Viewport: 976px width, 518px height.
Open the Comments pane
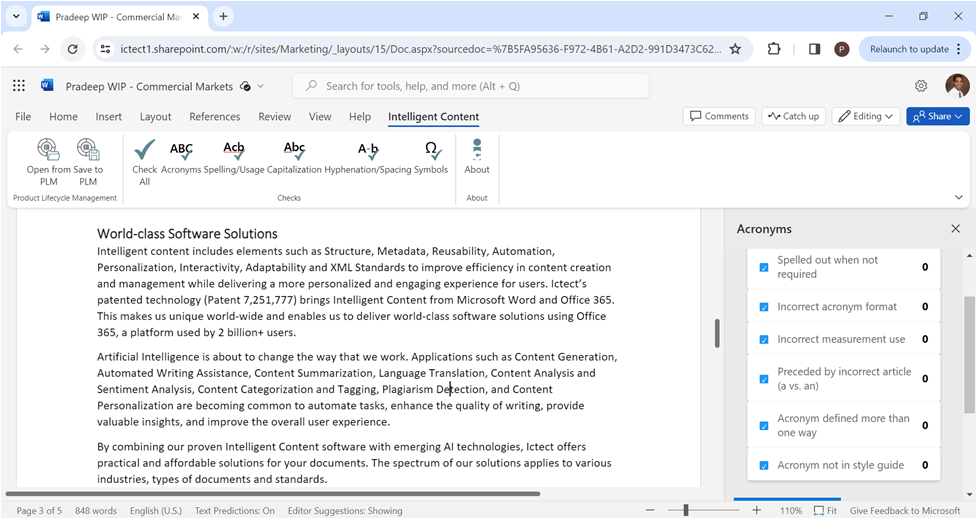pos(719,116)
